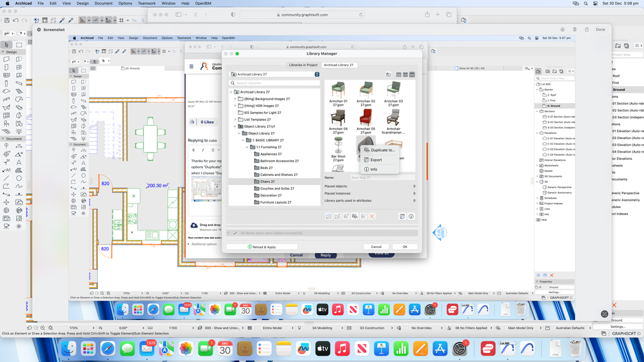Select the Beds 27 folder
The height and width of the screenshot is (362, 644).
[x=266, y=168]
